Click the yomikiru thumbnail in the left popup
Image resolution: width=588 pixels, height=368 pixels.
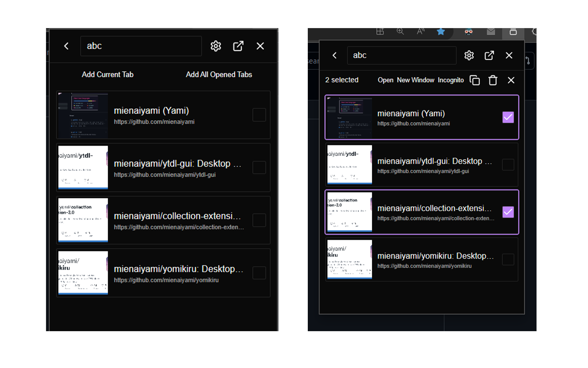(x=83, y=273)
